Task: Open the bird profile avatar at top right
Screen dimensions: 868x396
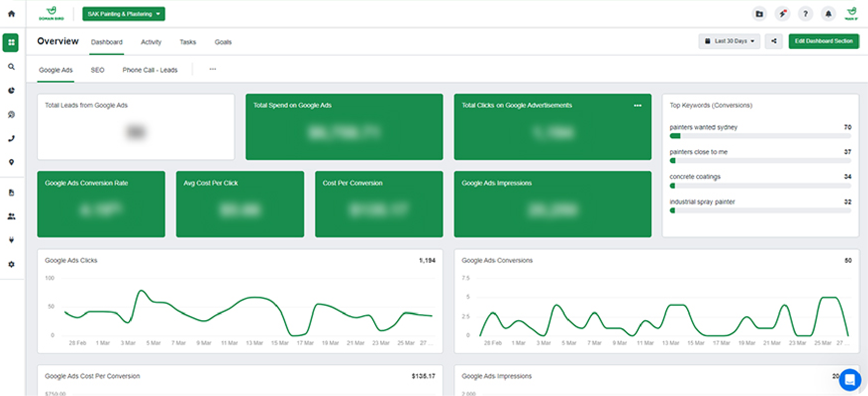Action: pyautogui.click(x=851, y=13)
